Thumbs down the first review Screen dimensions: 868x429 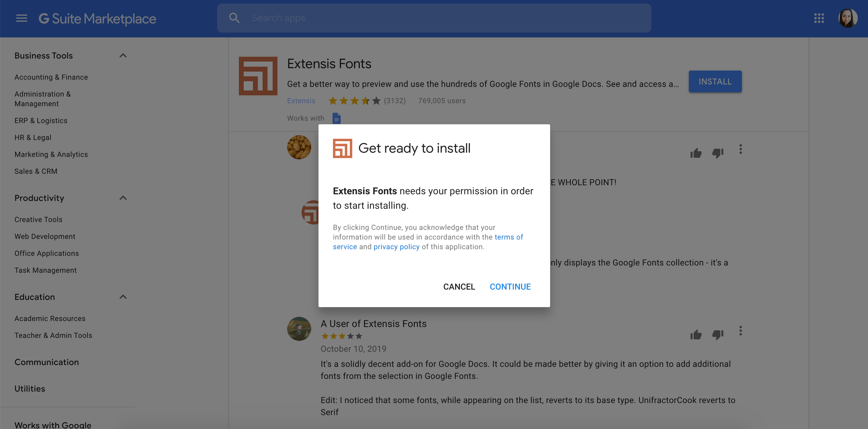(x=718, y=153)
